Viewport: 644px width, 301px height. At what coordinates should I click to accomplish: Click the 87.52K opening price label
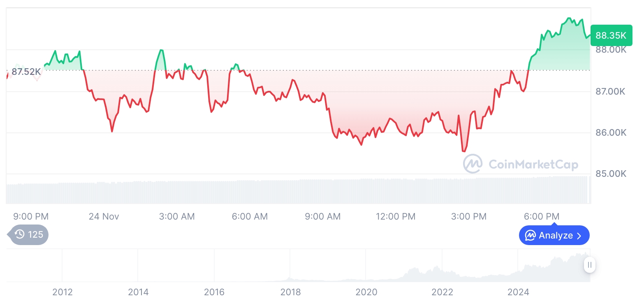click(x=26, y=72)
